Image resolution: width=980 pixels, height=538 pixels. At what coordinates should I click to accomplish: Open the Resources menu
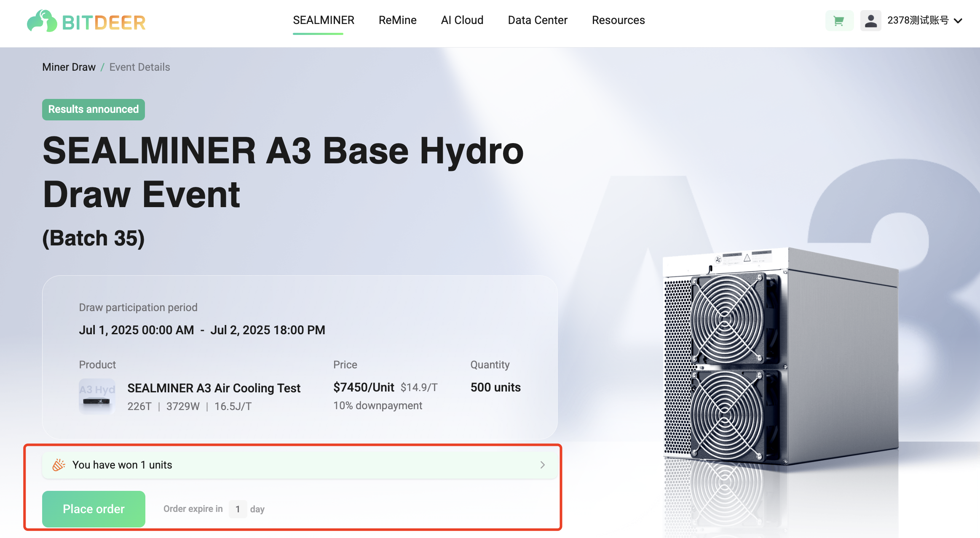pos(618,20)
